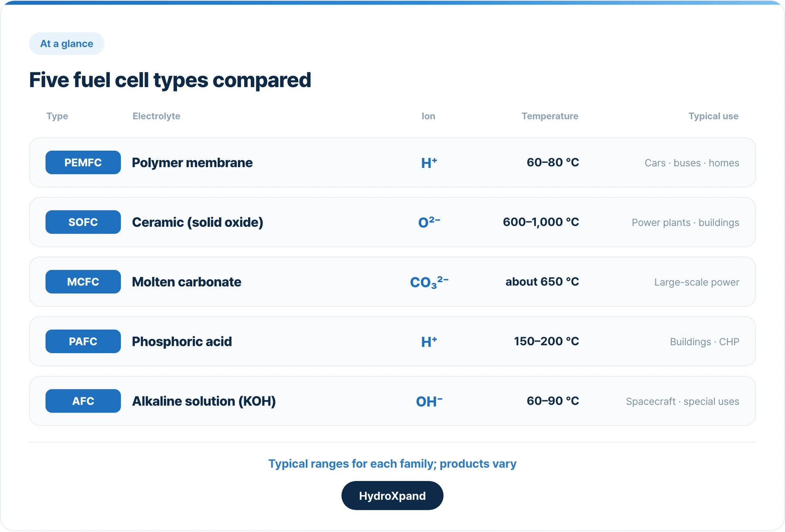Click the Electrolyte column header
This screenshot has height=532, width=785.
pos(156,116)
